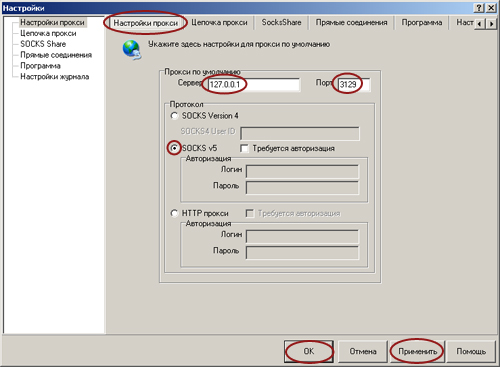
Task: Close the Настройки dialog window
Action: [x=491, y=8]
